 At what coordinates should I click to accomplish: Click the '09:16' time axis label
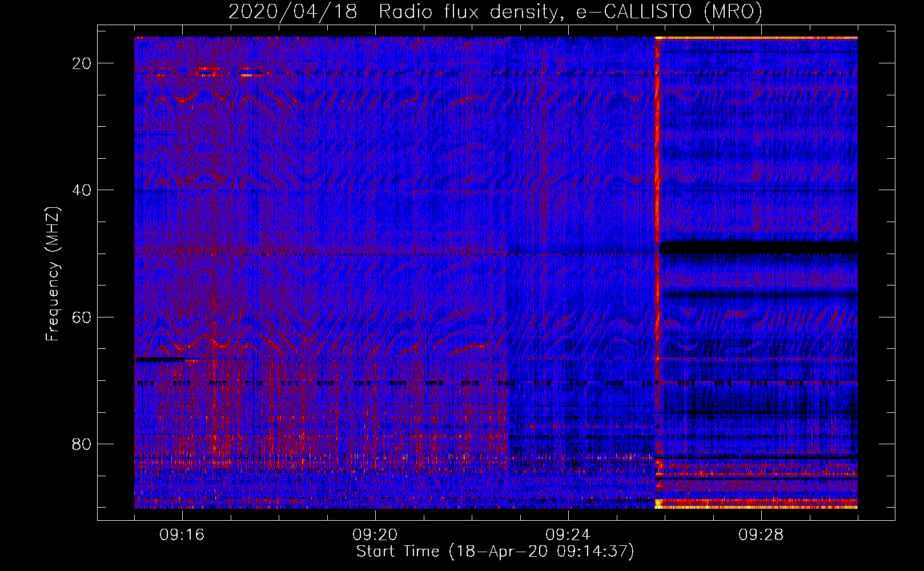[182, 535]
